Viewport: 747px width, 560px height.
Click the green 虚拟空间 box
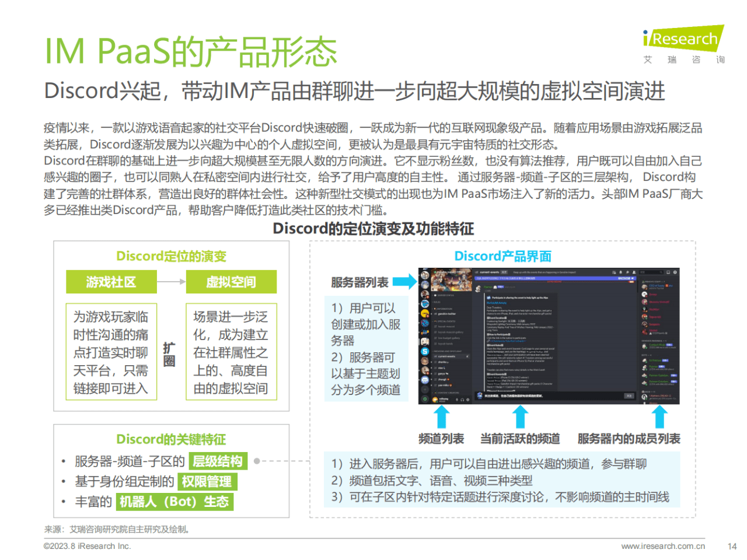coord(231,282)
